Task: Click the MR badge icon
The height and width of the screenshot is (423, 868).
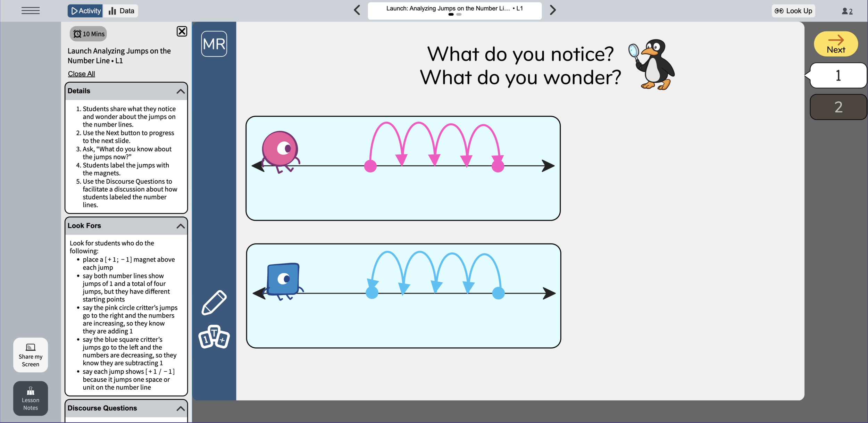Action: click(x=214, y=44)
